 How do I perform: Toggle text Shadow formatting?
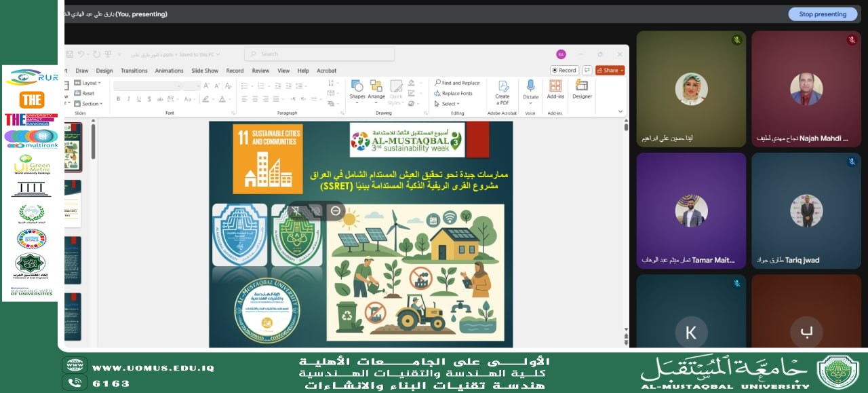(149, 98)
